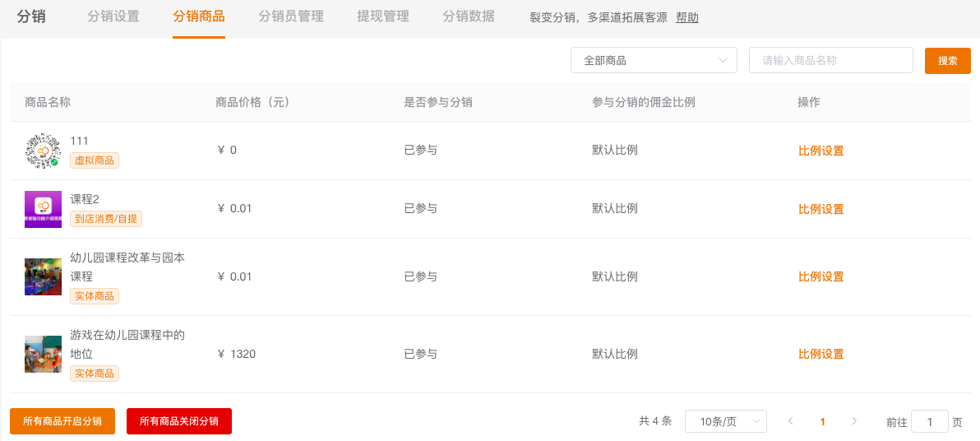The height and width of the screenshot is (441, 980).
Task: Click the 游戏在幼儿园课程中的地位 product image
Action: pyautogui.click(x=43, y=354)
